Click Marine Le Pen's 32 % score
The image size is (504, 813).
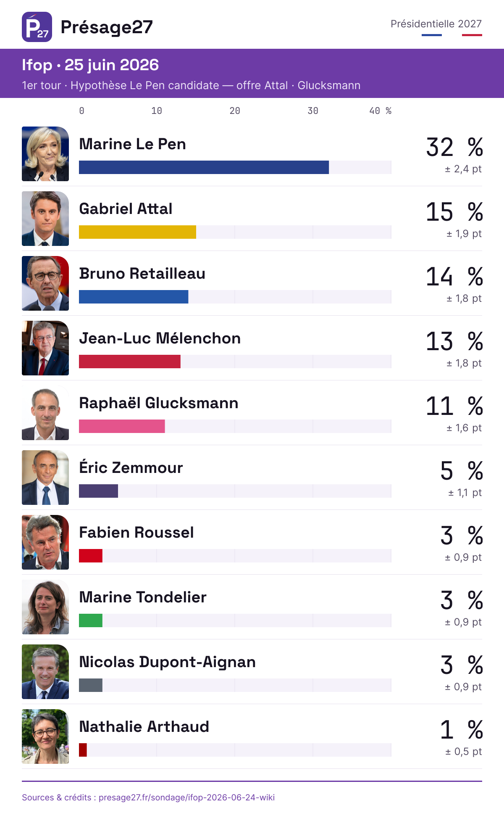pos(454,147)
